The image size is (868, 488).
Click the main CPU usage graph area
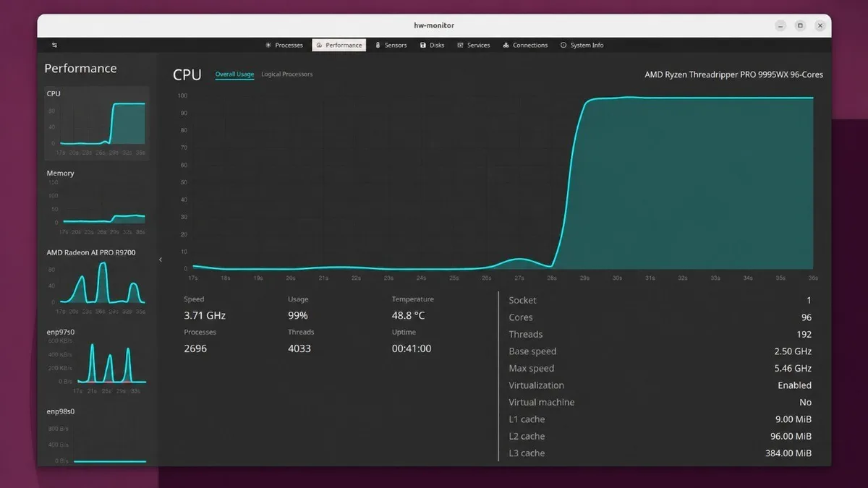(x=503, y=182)
